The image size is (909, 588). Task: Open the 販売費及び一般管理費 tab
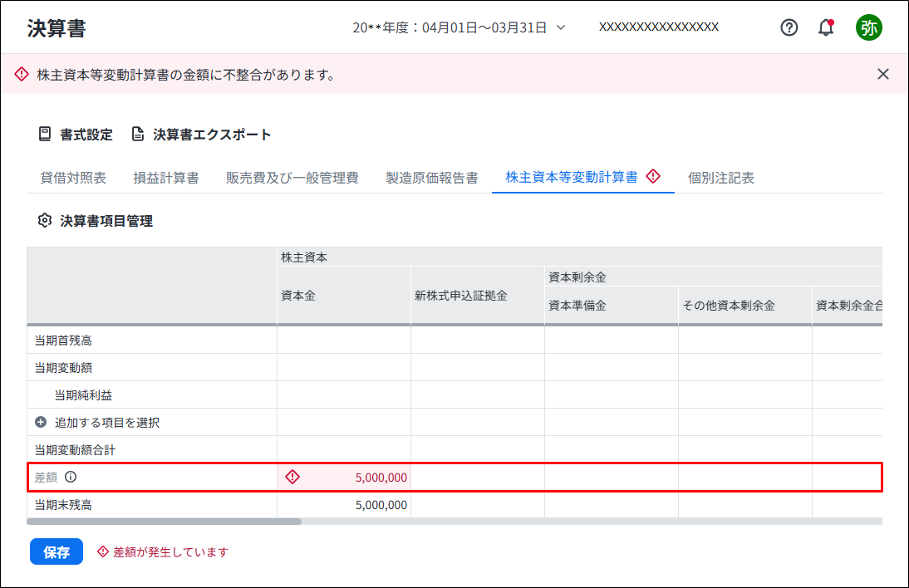[x=292, y=178]
